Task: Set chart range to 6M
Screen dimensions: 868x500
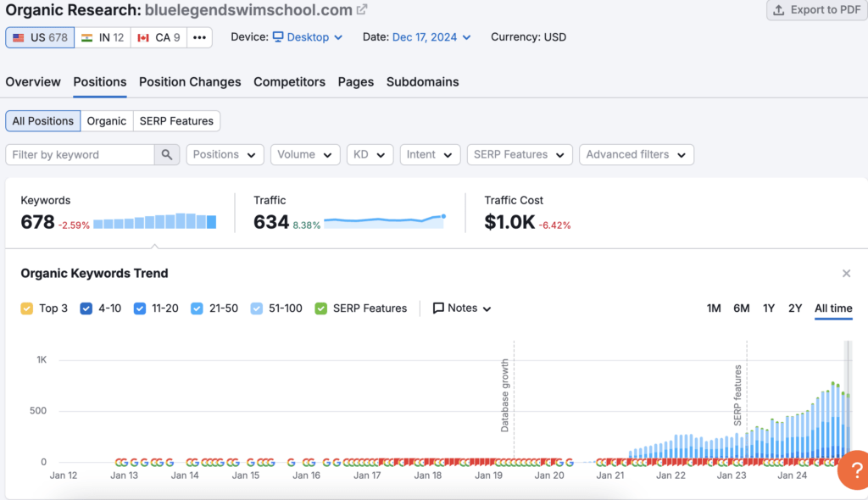Action: coord(741,308)
